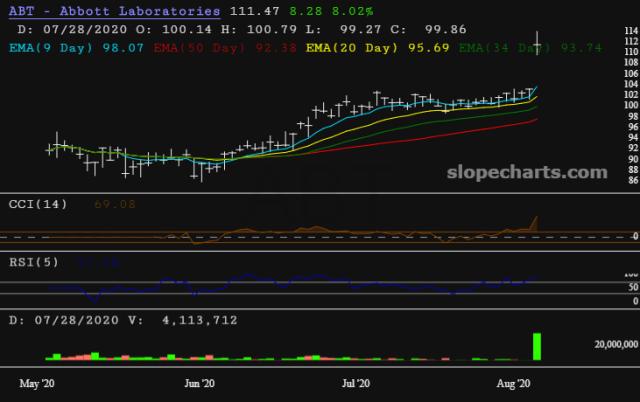Click the 86 price axis label
Screen dimensions: 640x402
tap(633, 180)
